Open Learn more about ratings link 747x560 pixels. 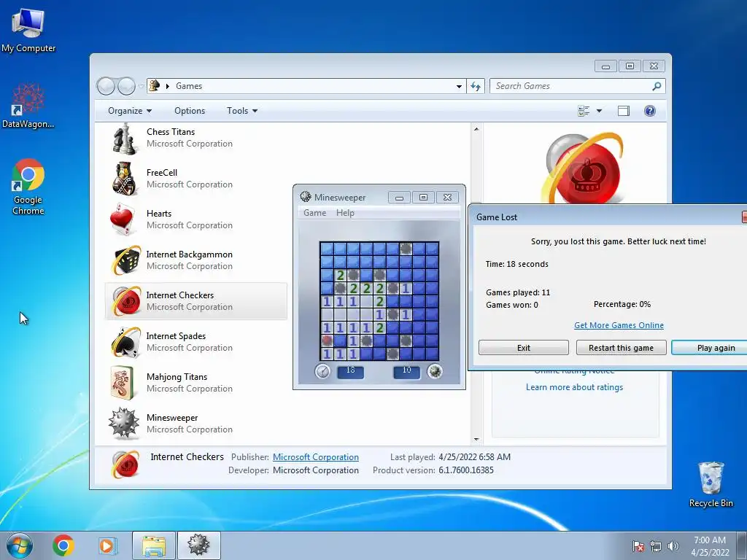[x=574, y=387]
